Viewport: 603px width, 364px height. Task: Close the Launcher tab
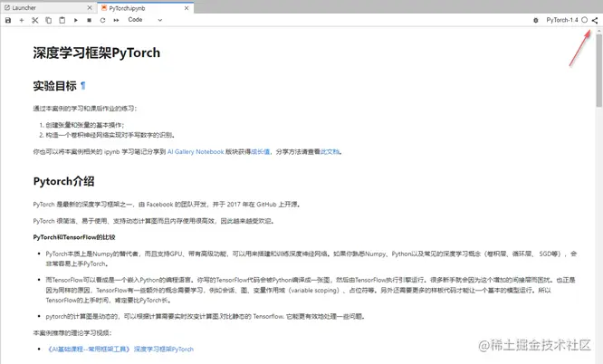click(90, 7)
